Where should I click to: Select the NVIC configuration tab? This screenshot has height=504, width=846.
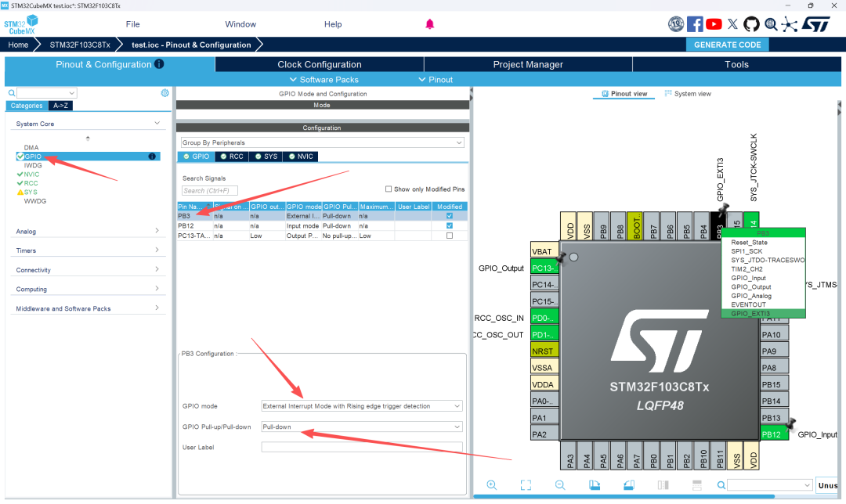(x=301, y=157)
